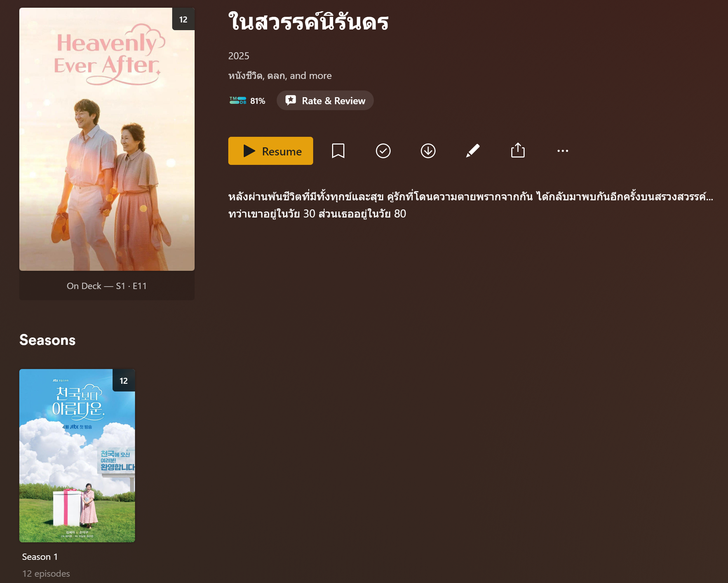
Task: Click the 2025 year link
Action: pyautogui.click(x=239, y=56)
